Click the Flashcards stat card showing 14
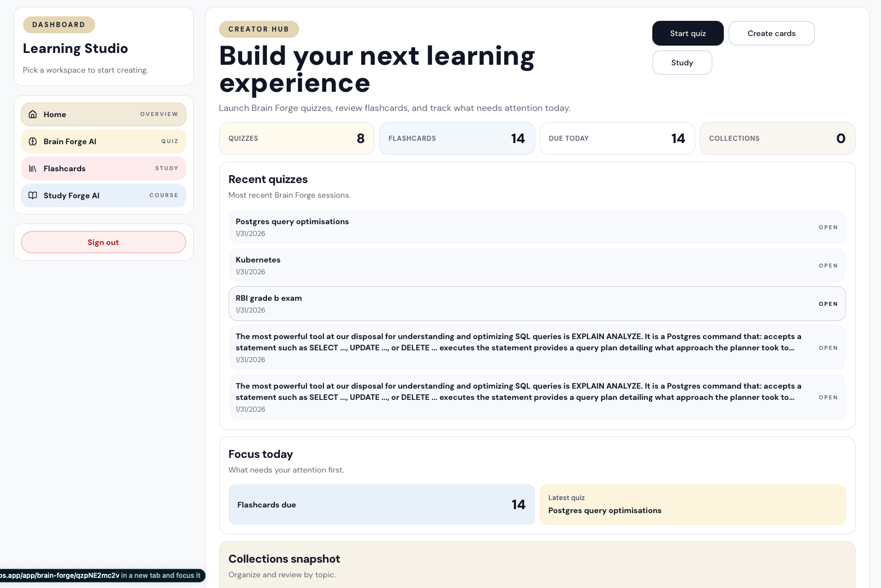The image size is (881, 588). click(457, 139)
